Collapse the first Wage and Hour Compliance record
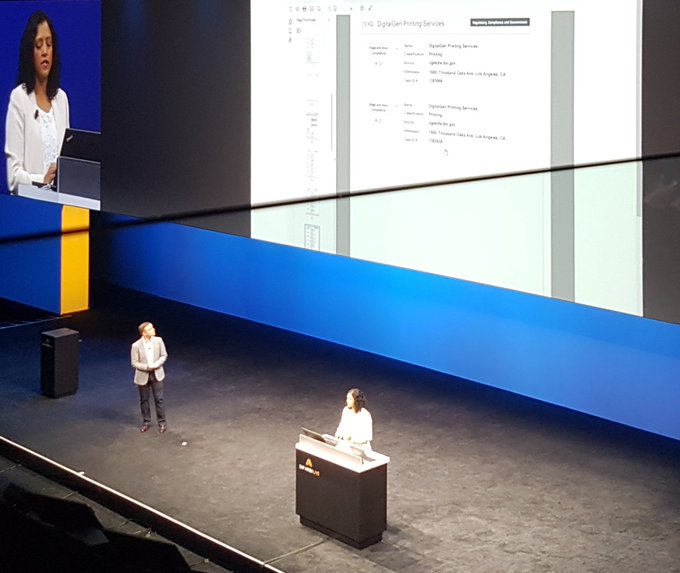 pos(397,49)
